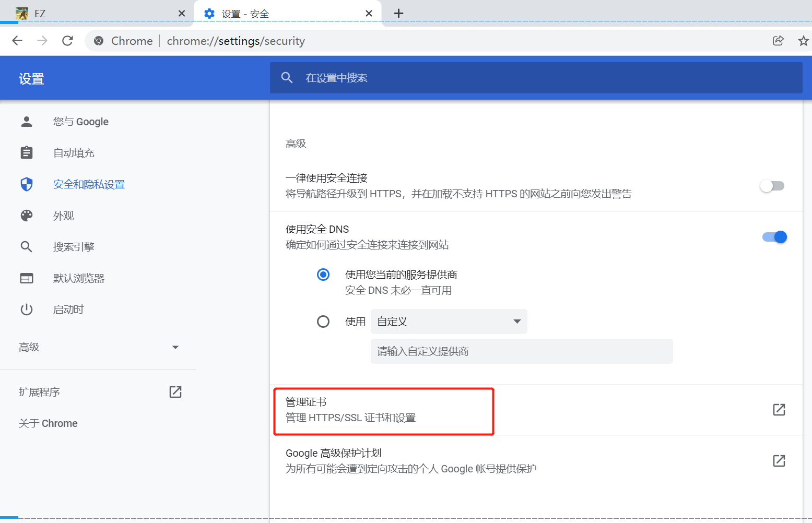Click the 管理证书 external link icon
This screenshot has height=523, width=812.
coord(779,410)
